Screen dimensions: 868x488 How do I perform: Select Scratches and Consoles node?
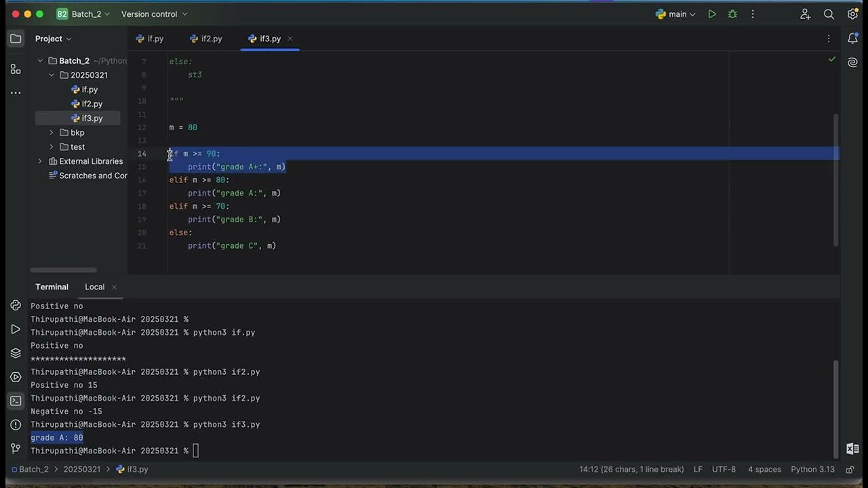tap(88, 176)
